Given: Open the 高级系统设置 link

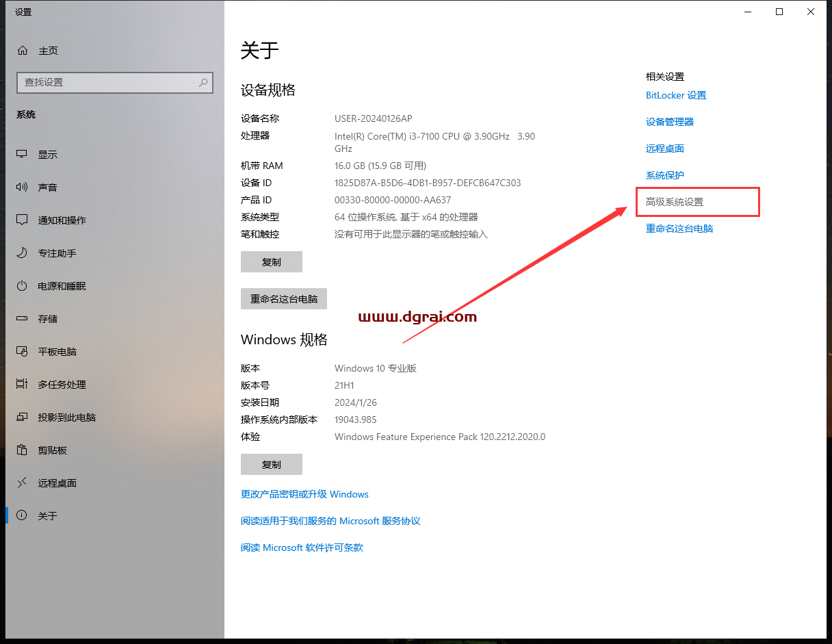Looking at the screenshot, I should [x=675, y=202].
